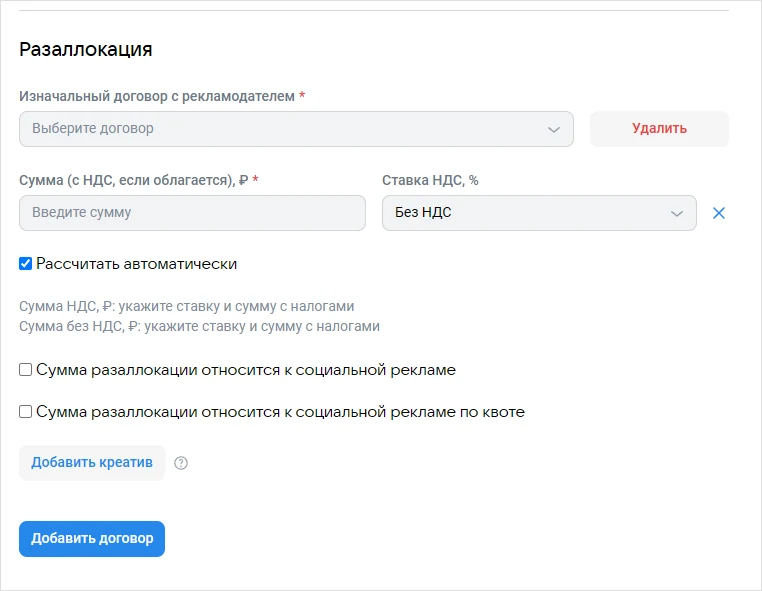Screen dimensions: 762x591
Task: Open the help question mark icon
Action: click(x=181, y=463)
